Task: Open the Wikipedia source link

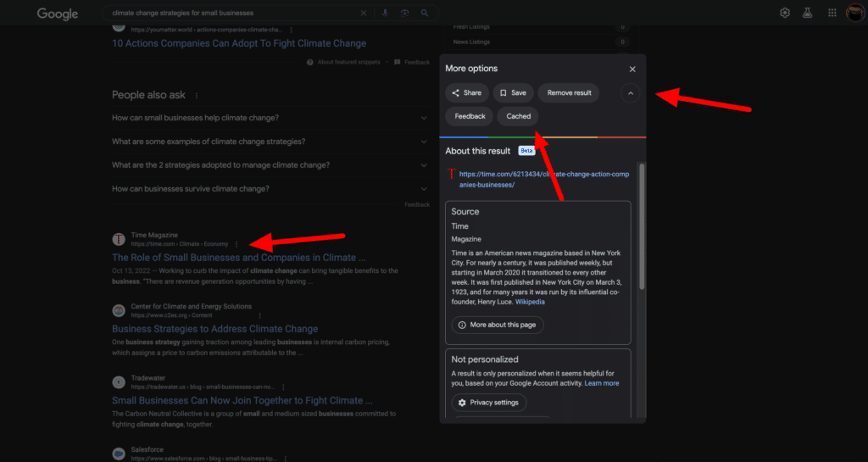Action: pyautogui.click(x=530, y=302)
